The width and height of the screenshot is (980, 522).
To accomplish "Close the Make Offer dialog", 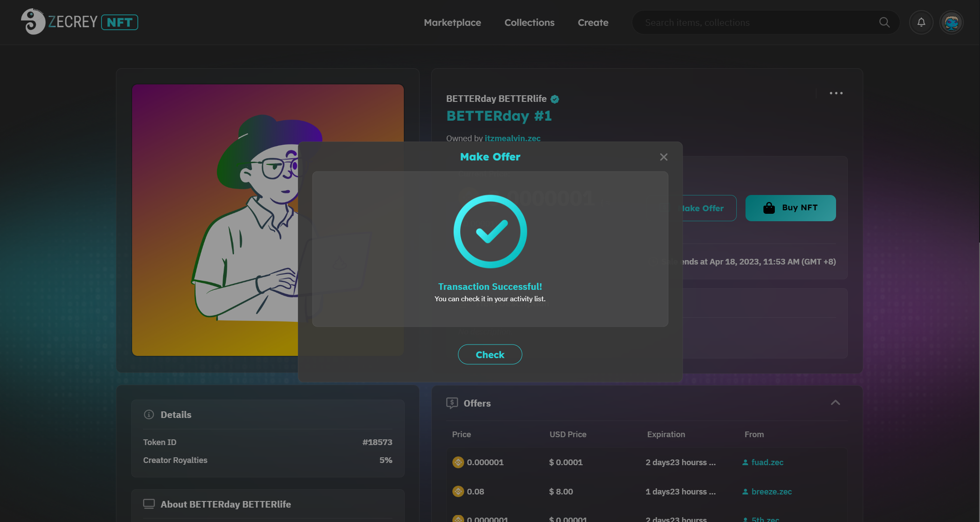I will tap(663, 157).
